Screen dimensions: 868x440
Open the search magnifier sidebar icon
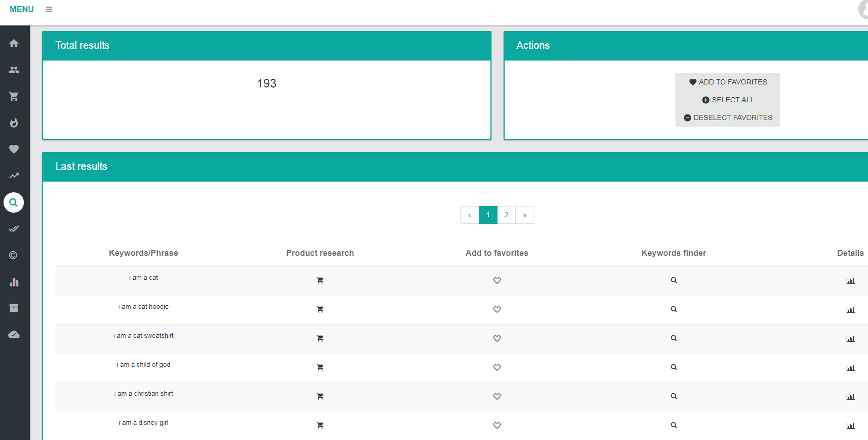(x=14, y=202)
